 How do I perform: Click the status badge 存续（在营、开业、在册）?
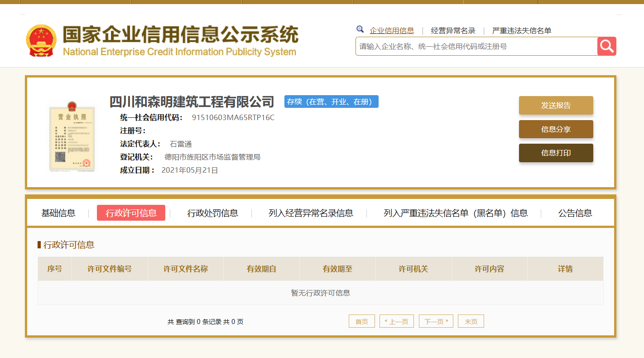[332, 102]
